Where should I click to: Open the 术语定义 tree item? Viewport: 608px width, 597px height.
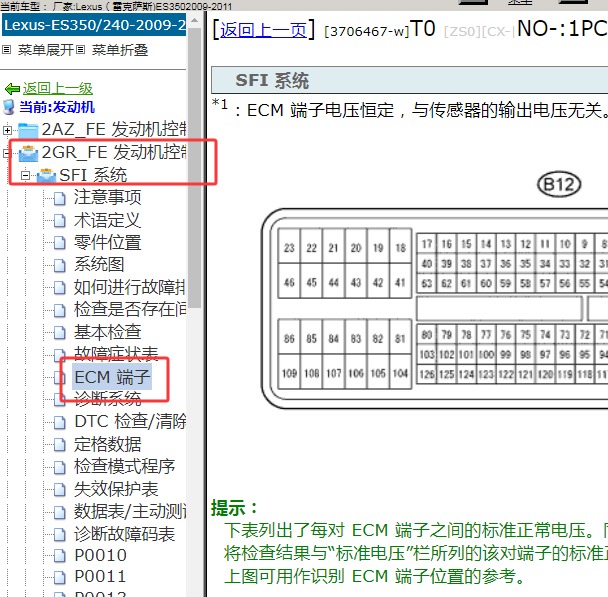[x=107, y=220]
